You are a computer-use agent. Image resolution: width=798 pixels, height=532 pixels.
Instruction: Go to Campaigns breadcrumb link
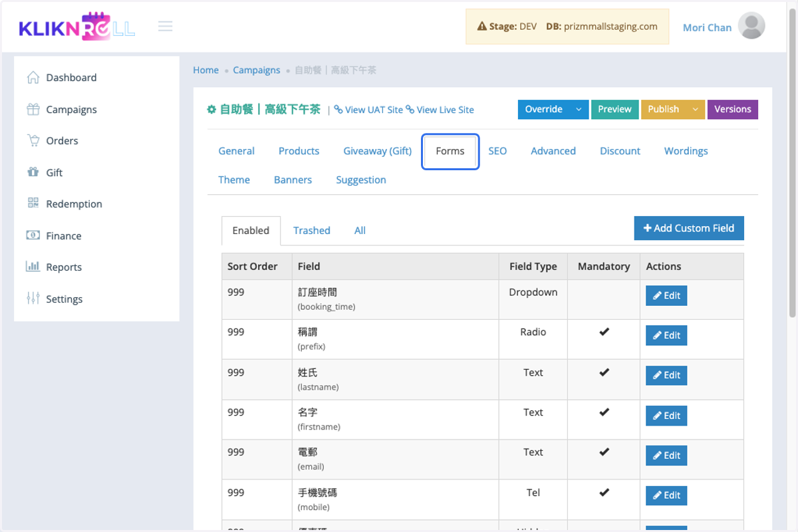click(x=257, y=70)
